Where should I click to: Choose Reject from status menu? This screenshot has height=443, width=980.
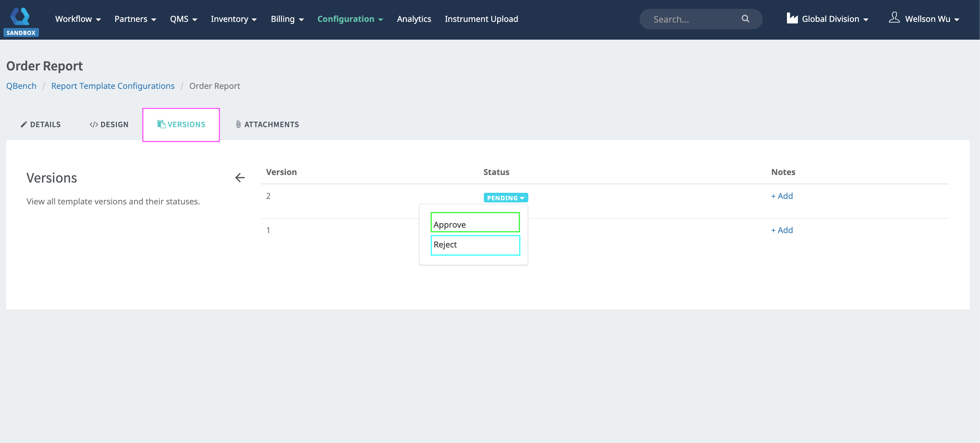[x=475, y=245]
